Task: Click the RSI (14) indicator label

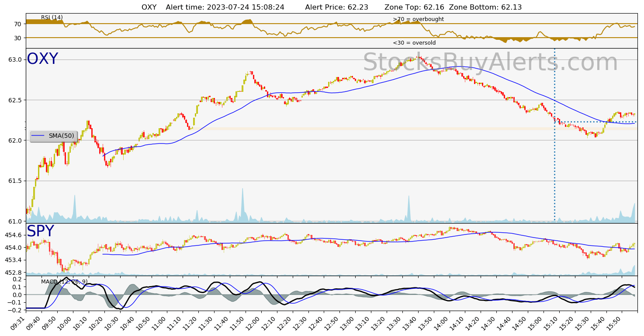Action: [x=52, y=17]
